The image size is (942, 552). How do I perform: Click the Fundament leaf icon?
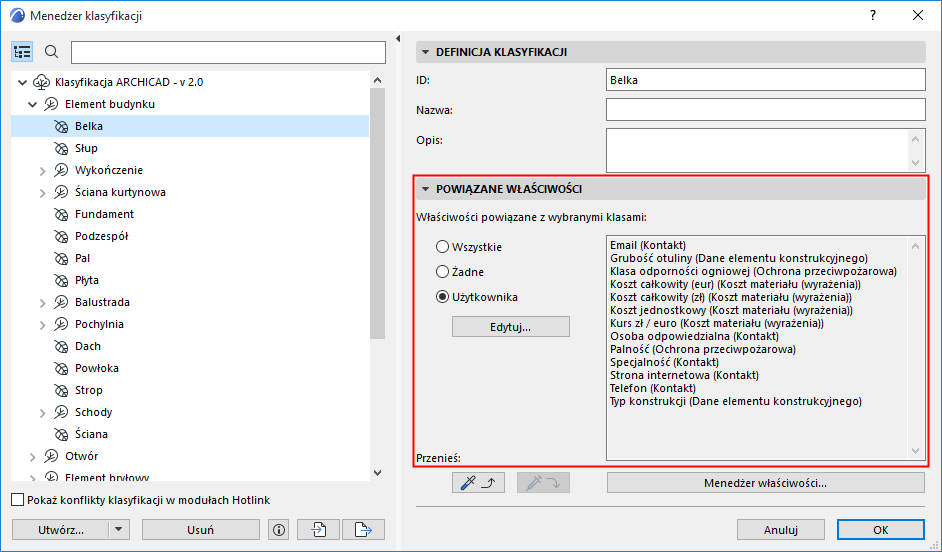pyautogui.click(x=61, y=214)
